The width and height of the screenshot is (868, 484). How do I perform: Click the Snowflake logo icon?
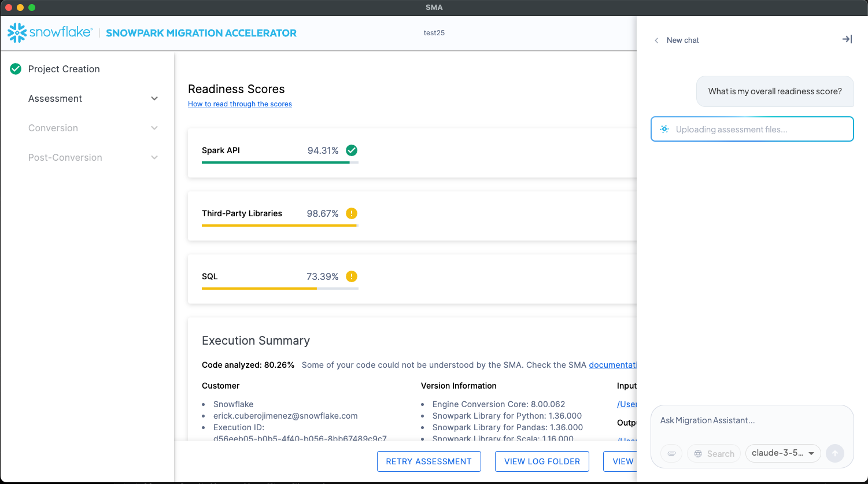[17, 32]
